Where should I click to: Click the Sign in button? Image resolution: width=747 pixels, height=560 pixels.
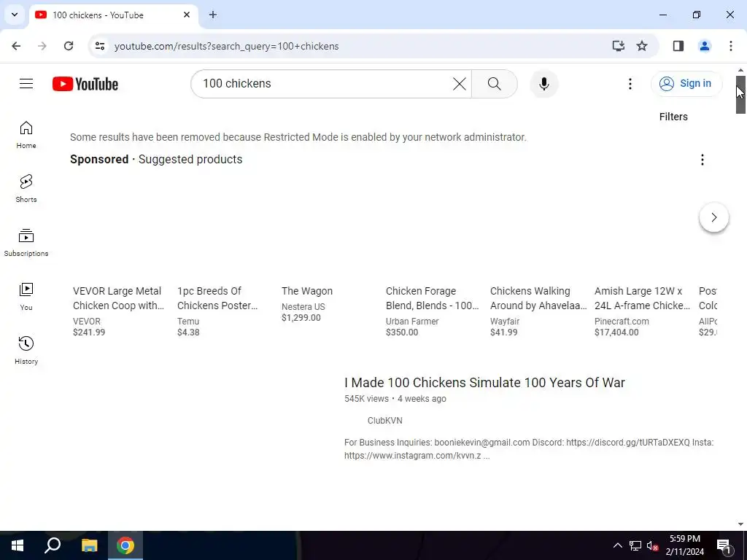[x=686, y=84]
